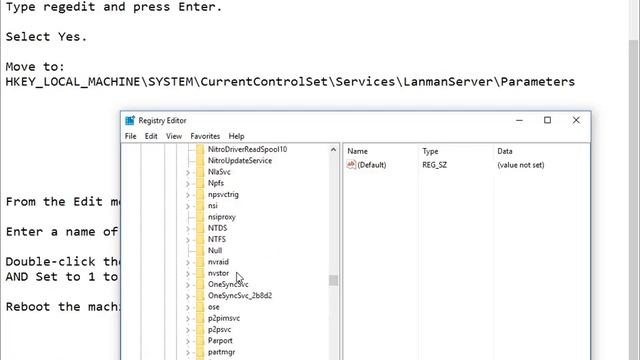Image resolution: width=640 pixels, height=360 pixels.
Task: Maximize the Registry Editor window
Action: [547, 120]
